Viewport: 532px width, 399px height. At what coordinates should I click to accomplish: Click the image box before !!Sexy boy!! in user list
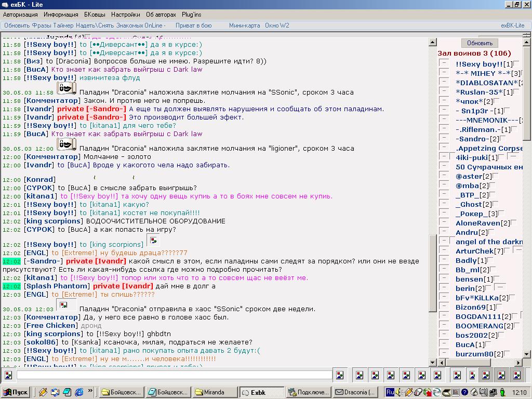(x=444, y=63)
